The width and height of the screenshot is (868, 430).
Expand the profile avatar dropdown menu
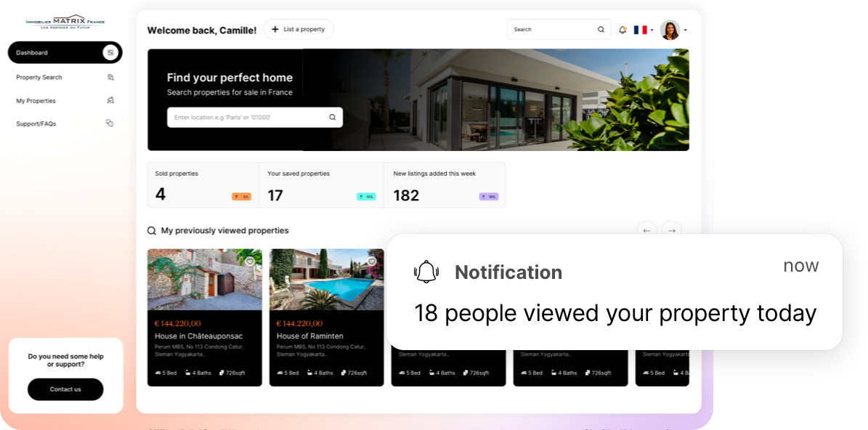pyautogui.click(x=670, y=30)
